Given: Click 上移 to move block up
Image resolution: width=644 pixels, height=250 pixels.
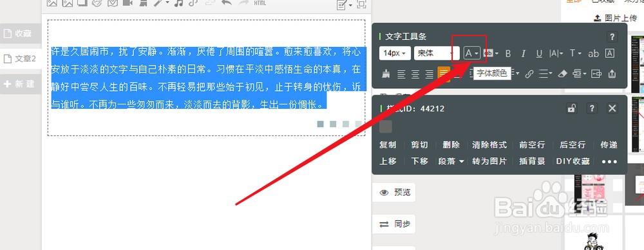Looking at the screenshot, I should pyautogui.click(x=388, y=161).
